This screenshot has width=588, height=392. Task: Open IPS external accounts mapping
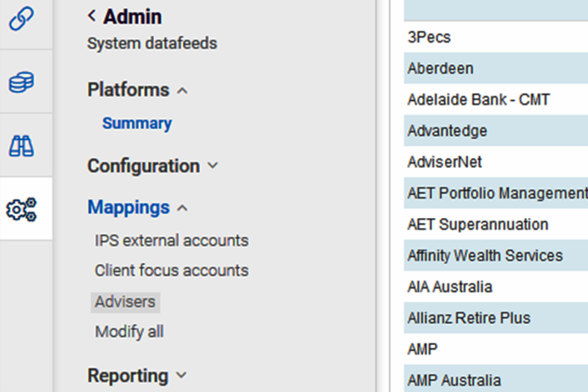coord(172,241)
